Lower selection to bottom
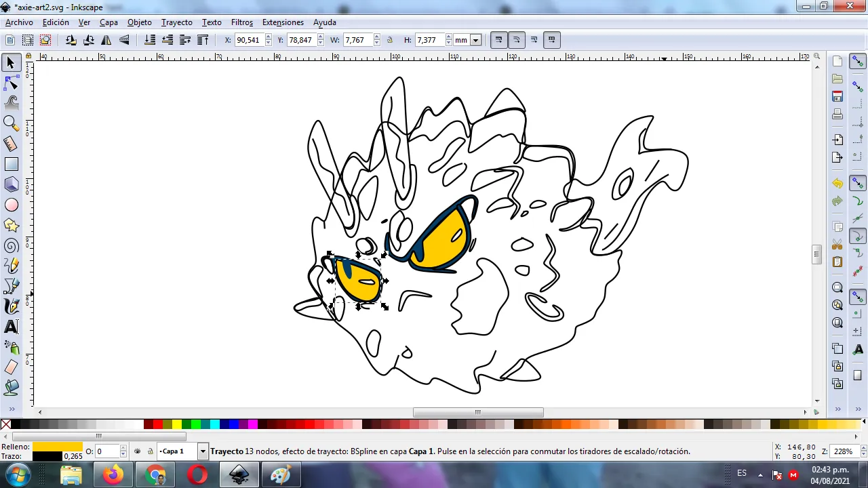The image size is (868, 488). pyautogui.click(x=150, y=40)
